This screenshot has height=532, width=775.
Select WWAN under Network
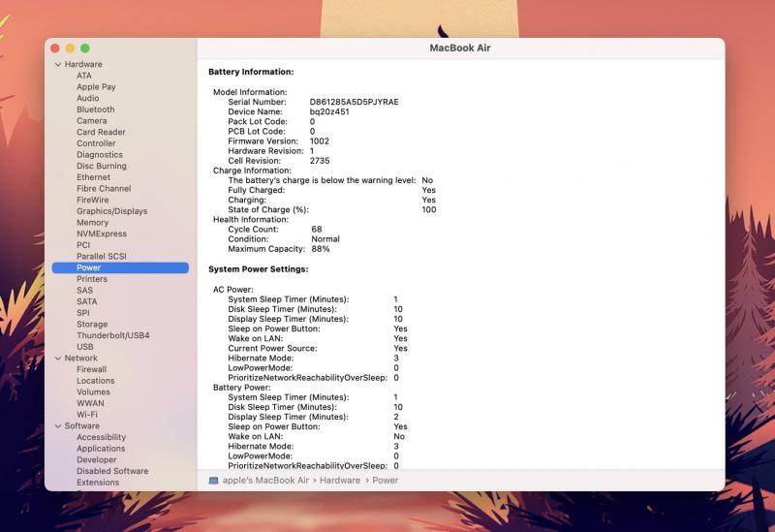pyautogui.click(x=90, y=403)
